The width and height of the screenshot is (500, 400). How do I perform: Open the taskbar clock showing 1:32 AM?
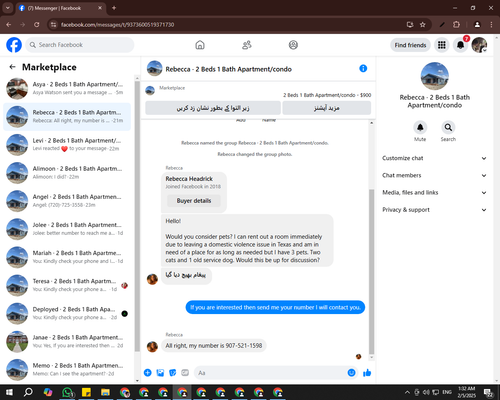[466, 392]
